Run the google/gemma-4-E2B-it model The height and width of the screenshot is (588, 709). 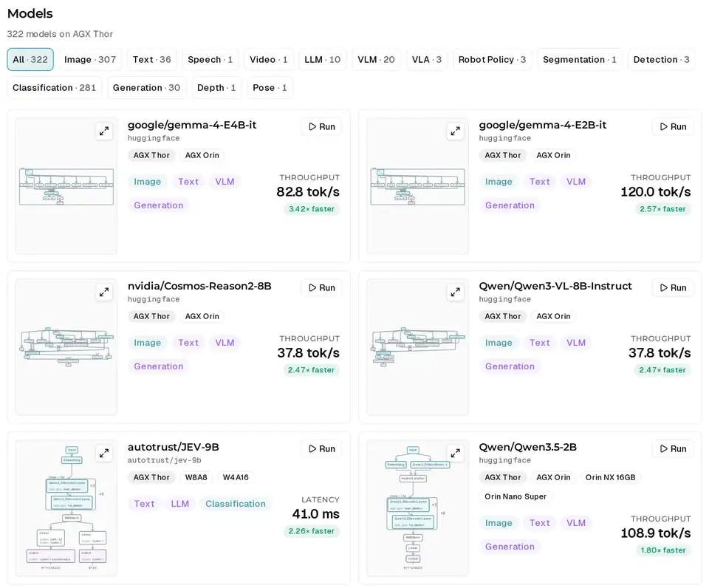coord(673,126)
